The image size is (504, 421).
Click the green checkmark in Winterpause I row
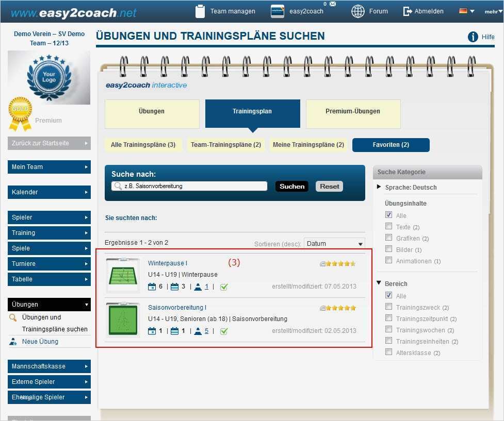tap(224, 287)
